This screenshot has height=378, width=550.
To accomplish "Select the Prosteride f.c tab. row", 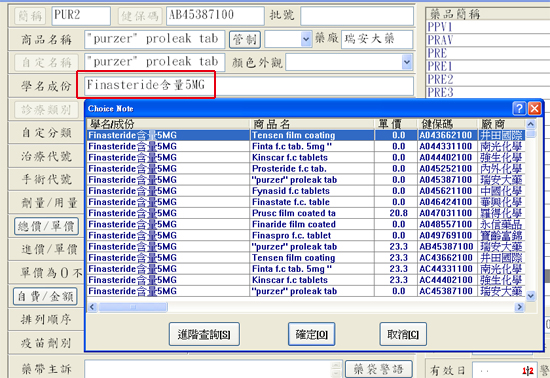I will pos(306,169).
